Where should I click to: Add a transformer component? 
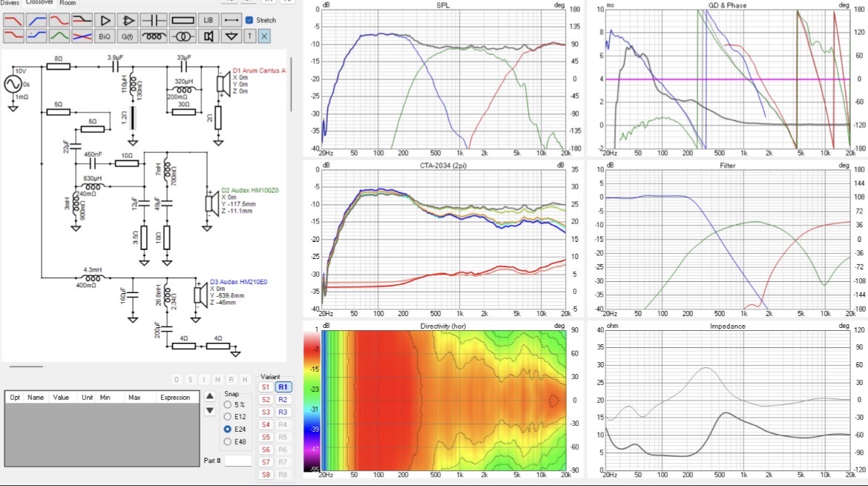[x=183, y=36]
